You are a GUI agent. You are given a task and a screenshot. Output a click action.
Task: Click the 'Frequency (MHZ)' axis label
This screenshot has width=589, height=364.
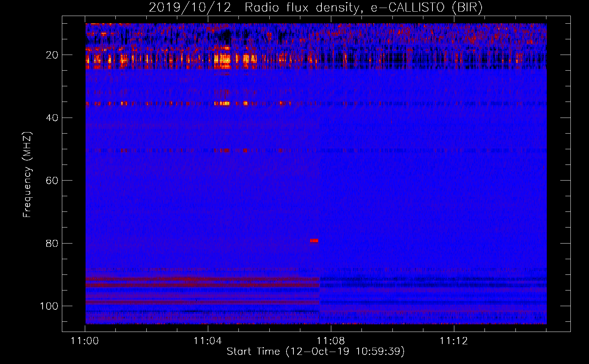27,175
